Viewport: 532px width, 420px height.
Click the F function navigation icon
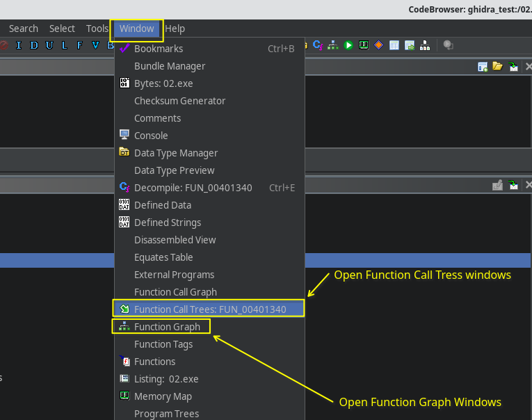tap(79, 45)
